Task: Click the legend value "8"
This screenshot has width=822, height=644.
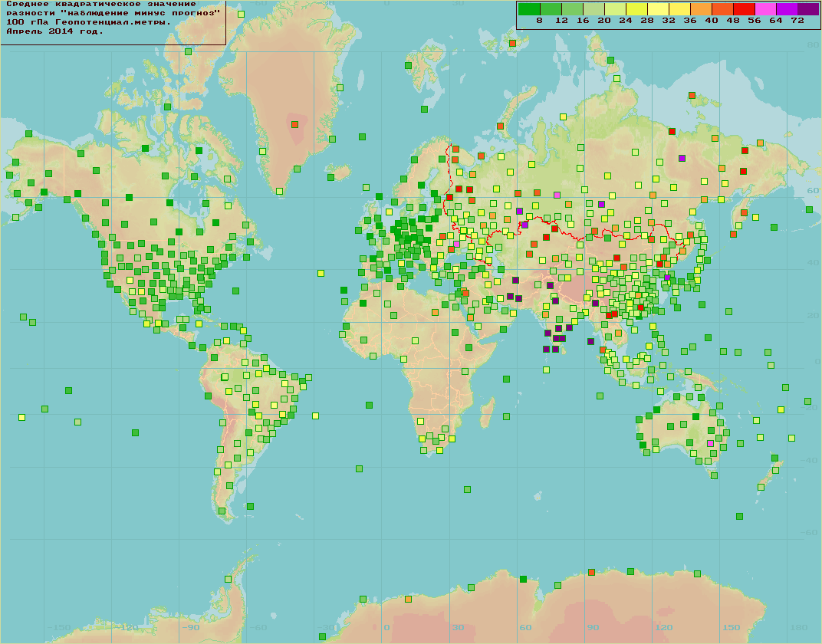Action: [x=540, y=21]
